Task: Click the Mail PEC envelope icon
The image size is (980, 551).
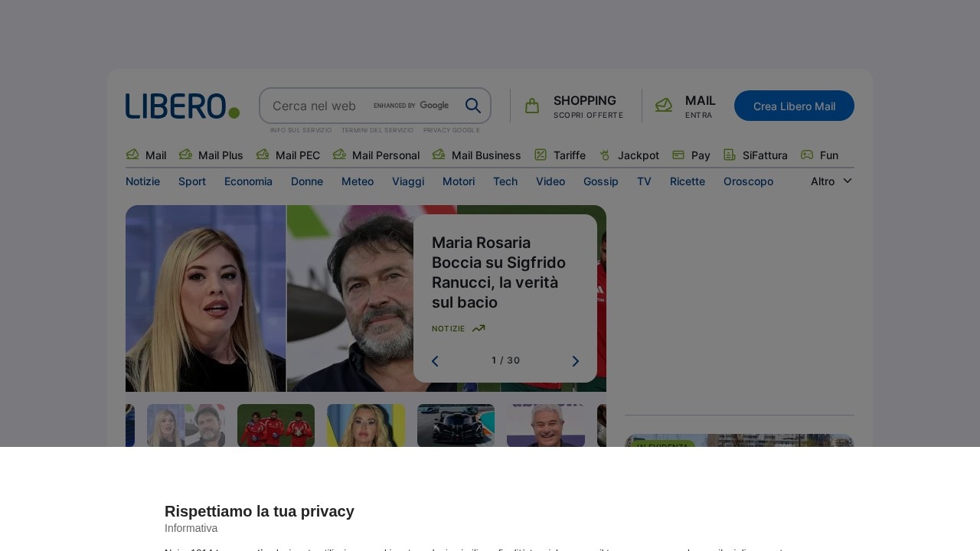Action: 263,155
